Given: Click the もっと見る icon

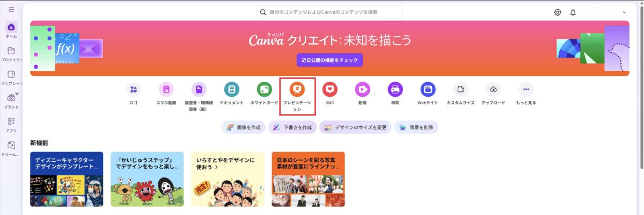Looking at the screenshot, I should coord(526,89).
